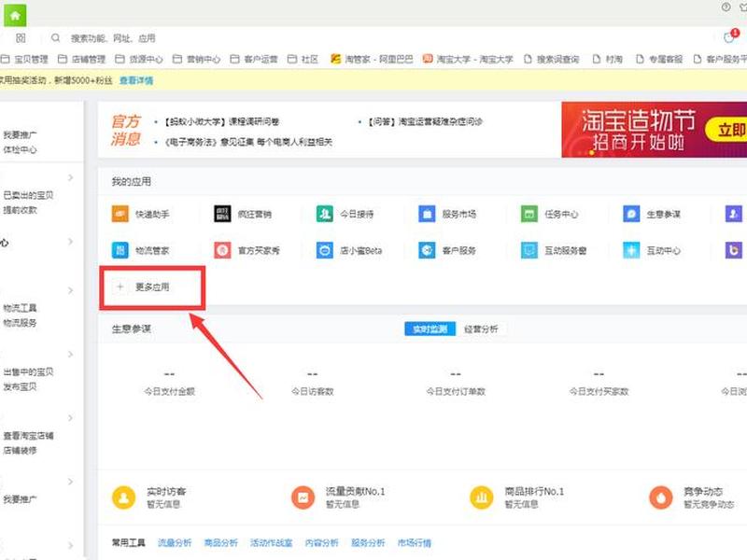Expand the sidebar section above the lower 我要推广
The image size is (747, 560).
pyautogui.click(x=71, y=482)
